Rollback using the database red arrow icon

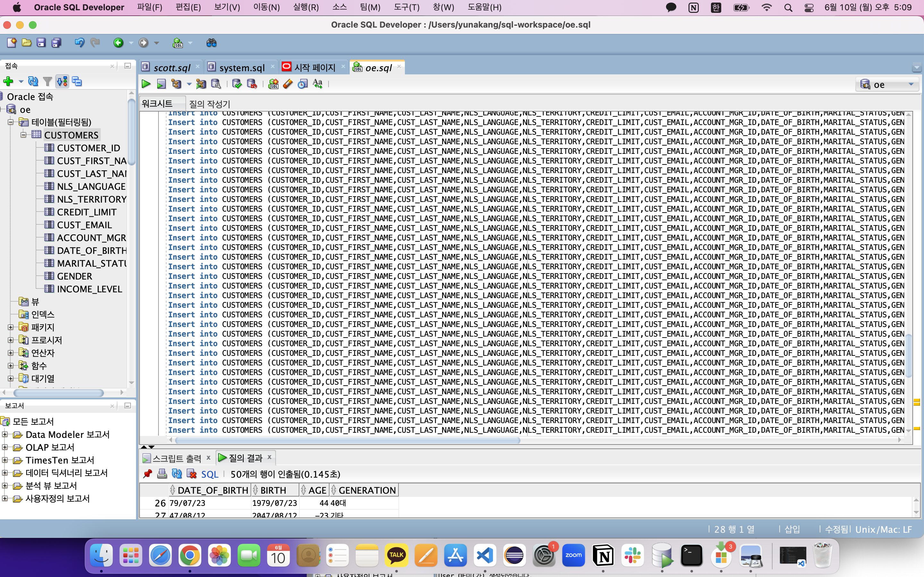pos(252,84)
